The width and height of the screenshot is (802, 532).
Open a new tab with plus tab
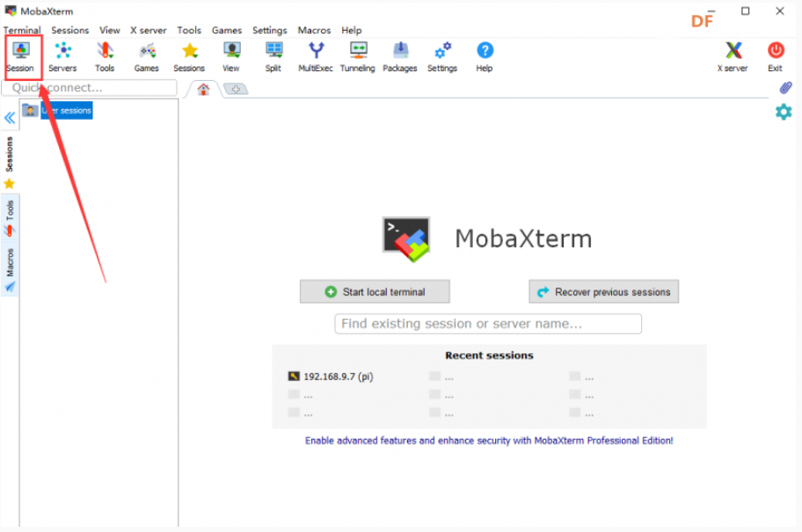[236, 90]
